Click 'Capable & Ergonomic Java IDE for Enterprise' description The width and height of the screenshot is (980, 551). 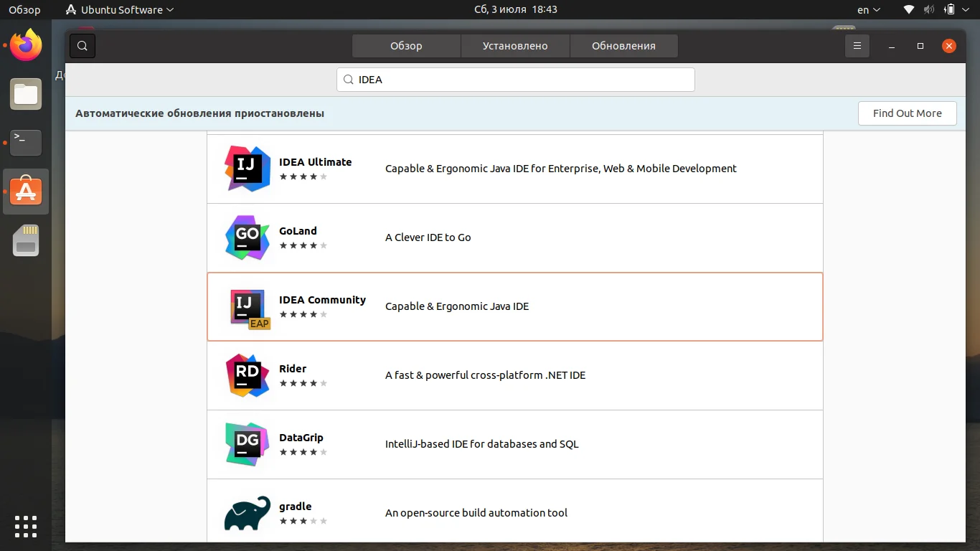pos(561,169)
